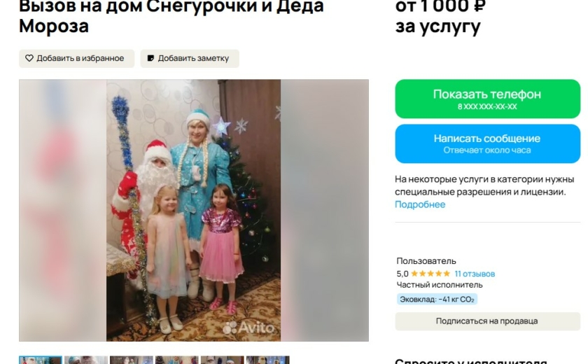Reveal seller number with Показать телефон
Screen dimensions: 588x364
click(x=487, y=99)
